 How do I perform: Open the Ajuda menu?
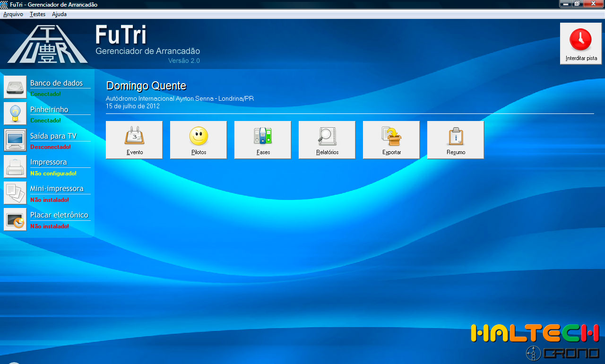(59, 14)
